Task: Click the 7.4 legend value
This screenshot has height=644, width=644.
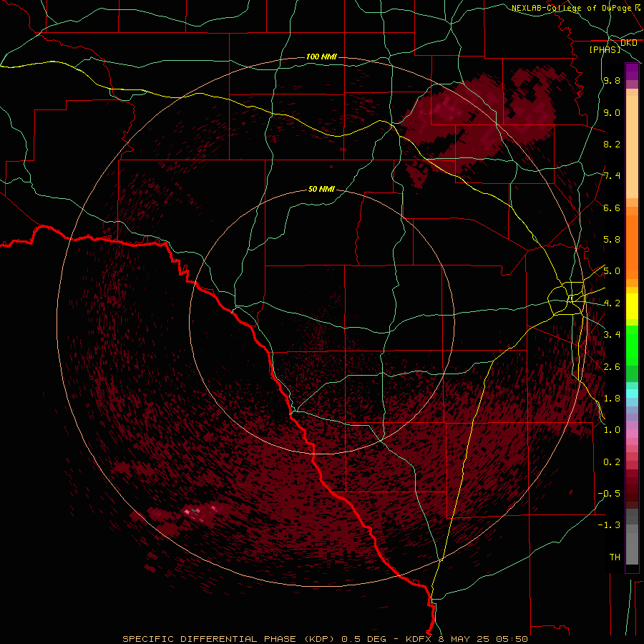Action: pos(612,176)
